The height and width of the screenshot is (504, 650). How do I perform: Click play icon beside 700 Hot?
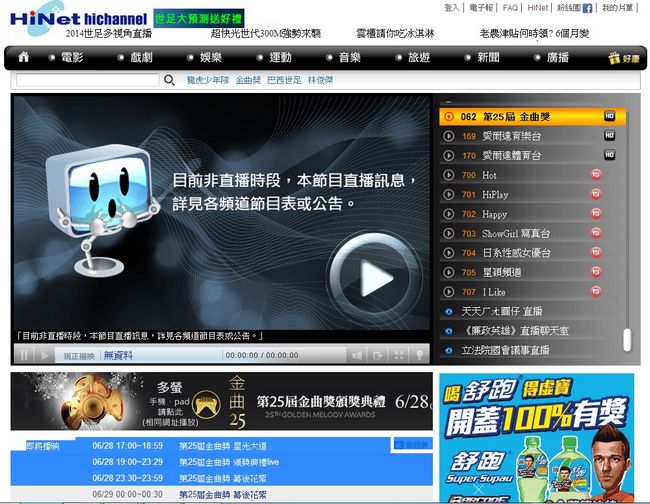click(449, 175)
